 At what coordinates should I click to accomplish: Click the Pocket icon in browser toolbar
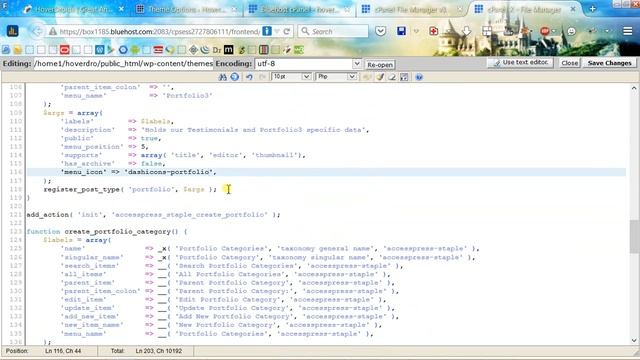tap(380, 31)
